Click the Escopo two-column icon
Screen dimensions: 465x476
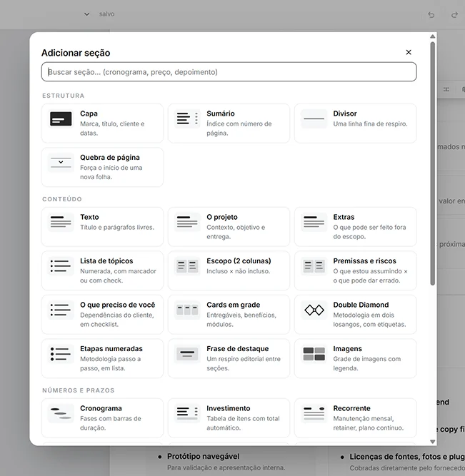(187, 266)
